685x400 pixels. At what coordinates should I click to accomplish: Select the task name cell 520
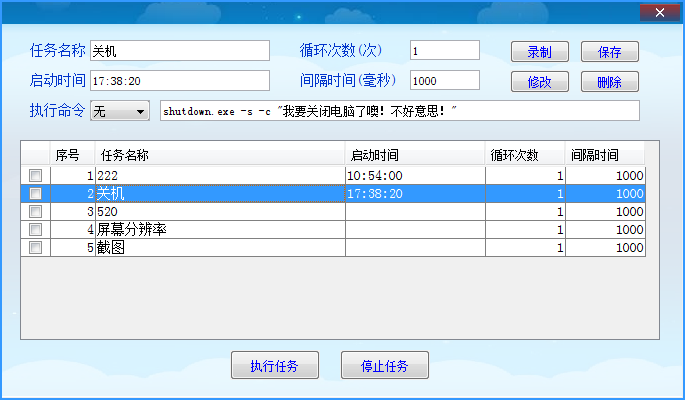point(220,211)
